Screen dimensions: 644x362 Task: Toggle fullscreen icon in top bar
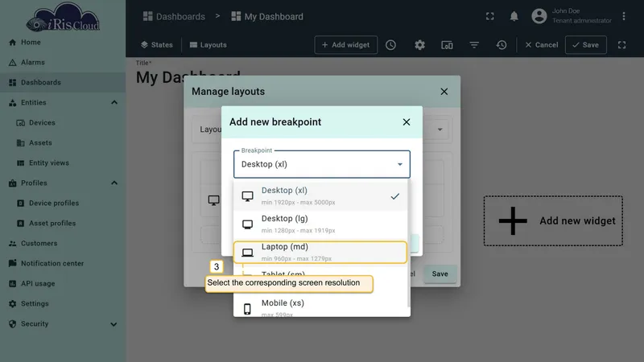point(490,16)
